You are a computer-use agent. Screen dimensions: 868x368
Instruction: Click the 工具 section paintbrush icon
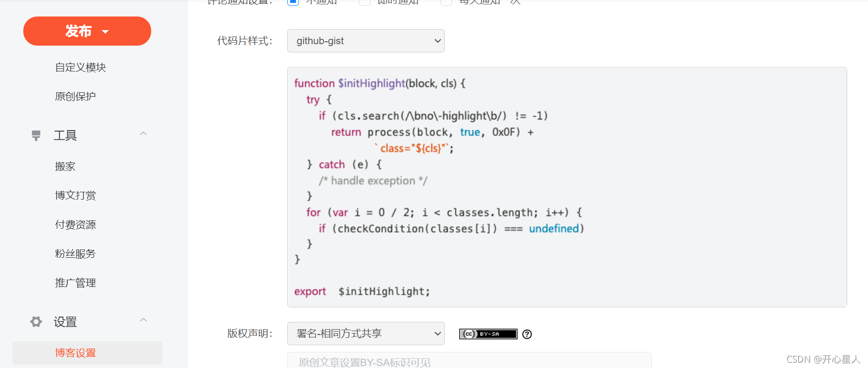36,135
